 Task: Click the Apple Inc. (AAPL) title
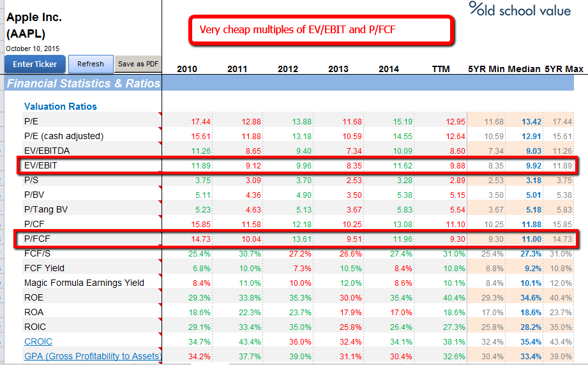click(x=34, y=26)
